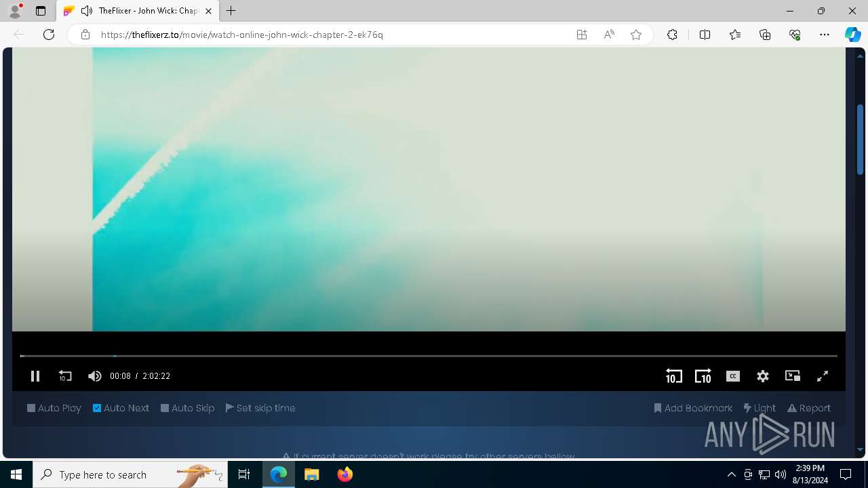Viewport: 868px width, 488px height.
Task: Open Collections panel
Action: 765,35
